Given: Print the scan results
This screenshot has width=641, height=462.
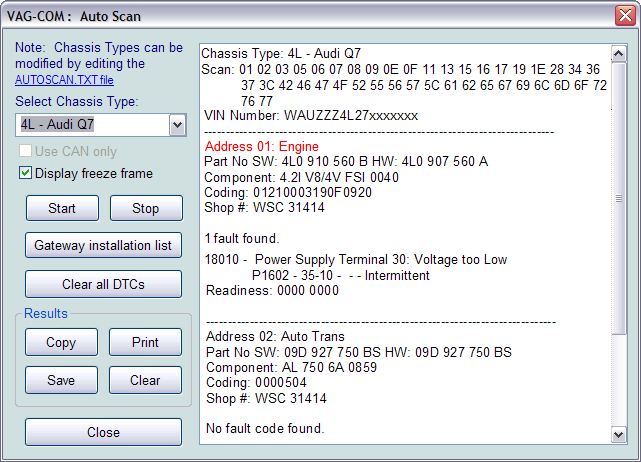Looking at the screenshot, I should click(x=145, y=342).
